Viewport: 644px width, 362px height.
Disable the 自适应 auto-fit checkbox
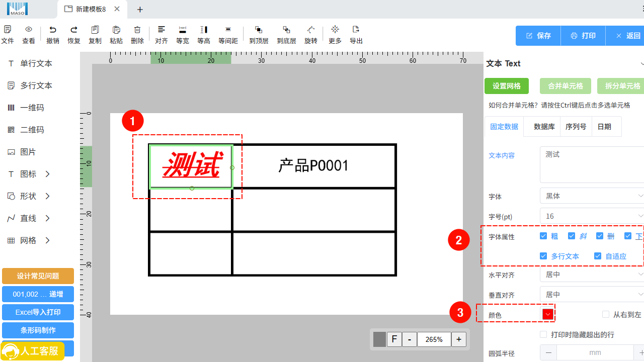(x=598, y=255)
